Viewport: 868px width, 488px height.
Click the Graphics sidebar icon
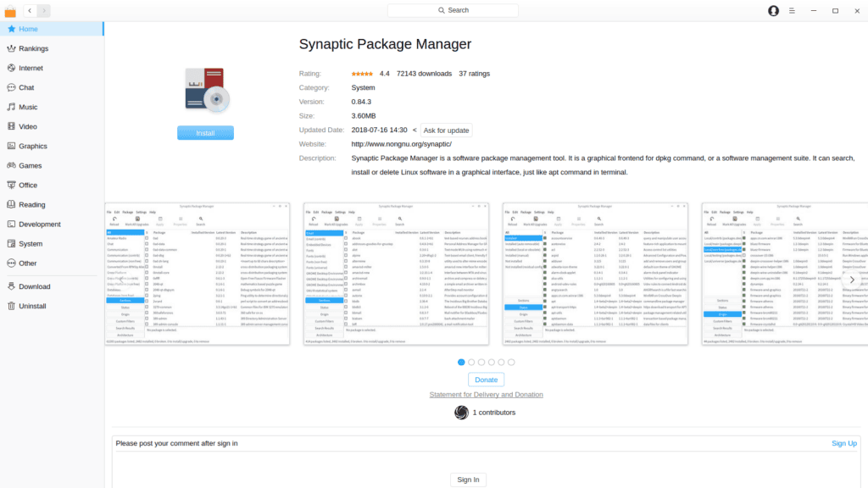[11, 146]
